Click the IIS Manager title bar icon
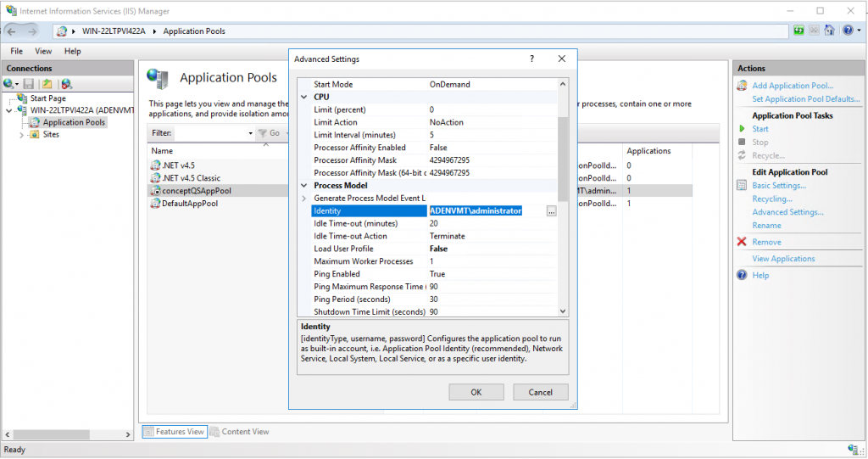868x459 pixels. (x=11, y=10)
